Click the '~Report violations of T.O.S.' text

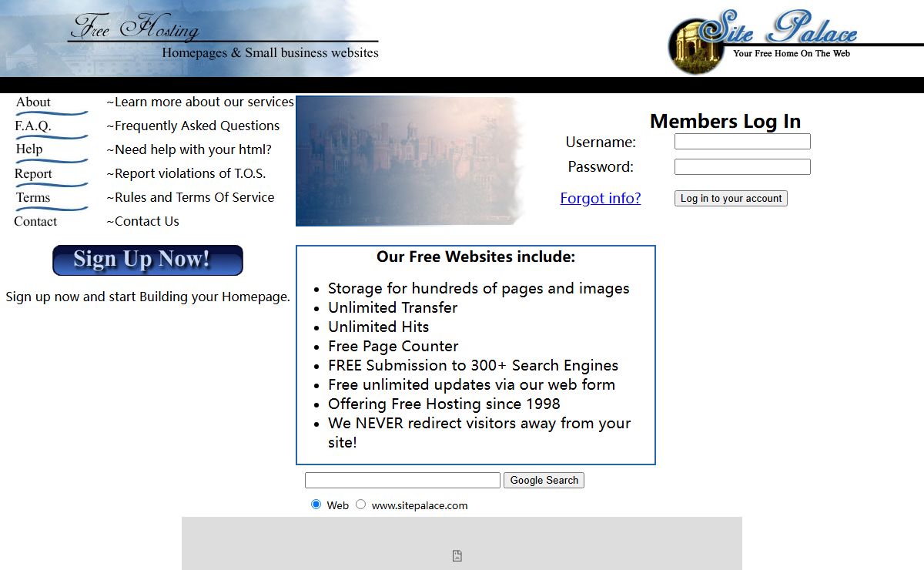point(186,173)
